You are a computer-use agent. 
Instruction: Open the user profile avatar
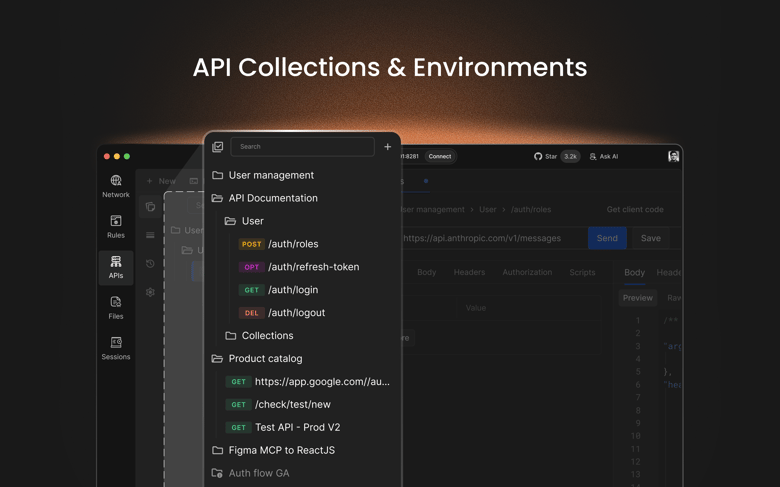673,156
